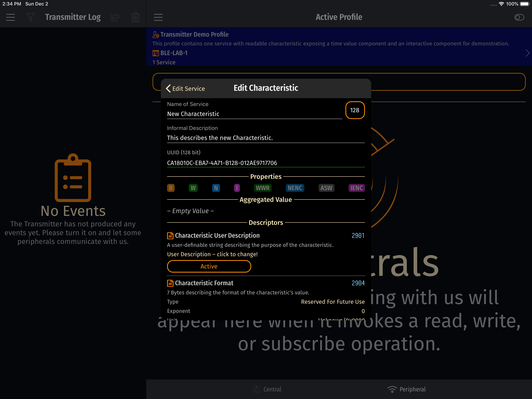Click the Characteristic User Description document icon
532x399 pixels.
click(170, 236)
